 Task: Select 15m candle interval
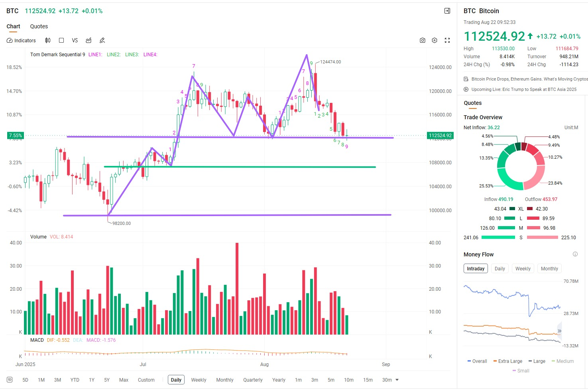tap(368, 380)
